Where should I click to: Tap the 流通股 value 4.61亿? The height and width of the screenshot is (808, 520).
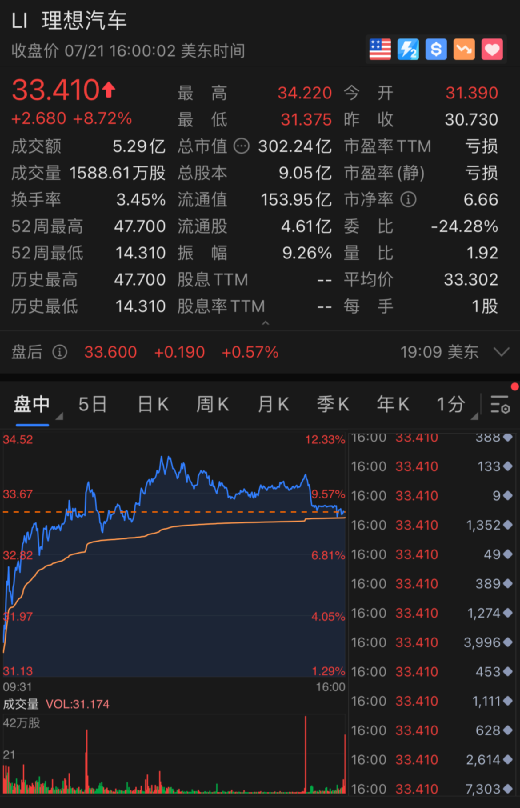click(307, 226)
